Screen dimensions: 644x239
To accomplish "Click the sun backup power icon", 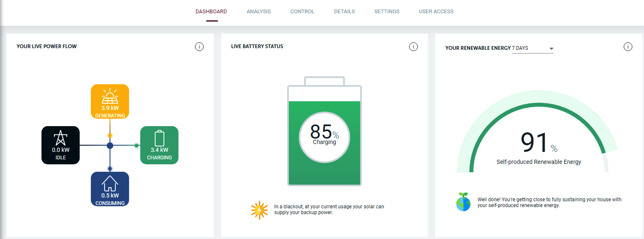I will [x=259, y=210].
